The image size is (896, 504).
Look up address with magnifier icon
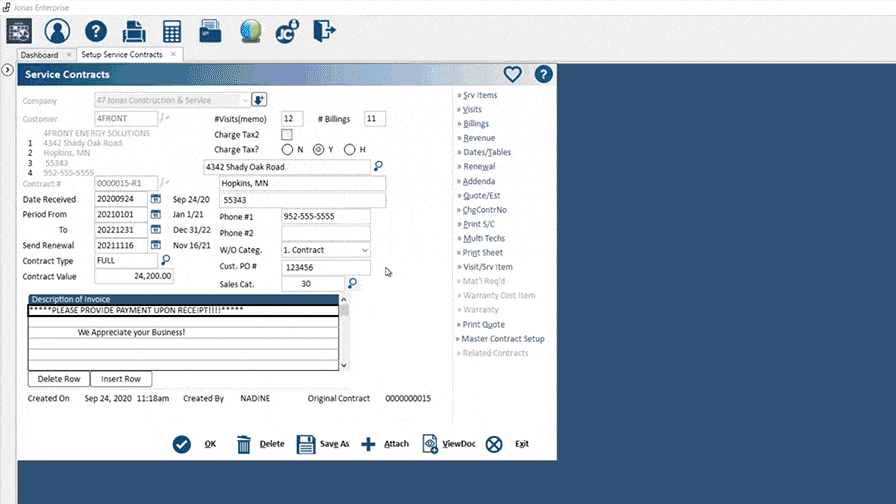point(378,166)
